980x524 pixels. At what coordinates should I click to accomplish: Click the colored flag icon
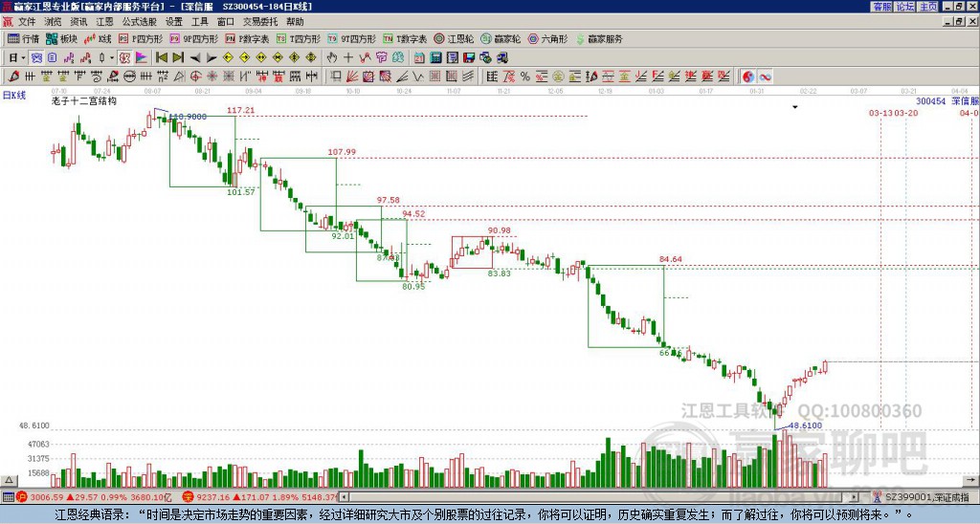pyautogui.click(x=142, y=58)
